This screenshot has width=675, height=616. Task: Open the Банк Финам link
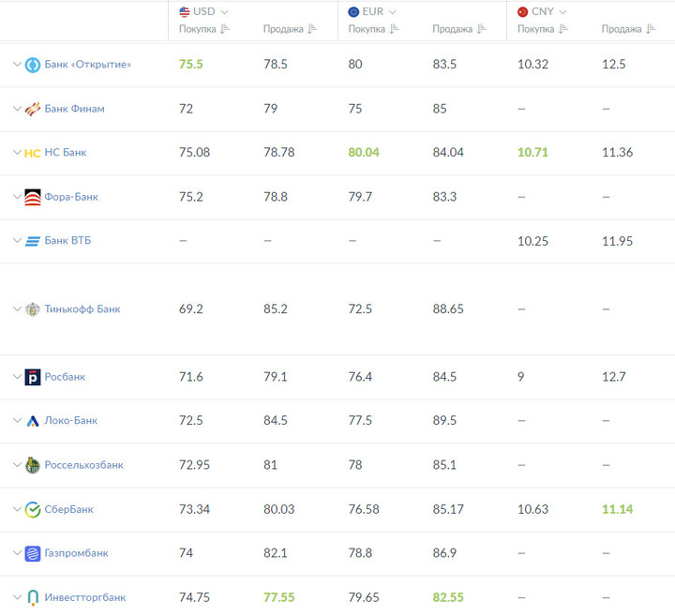[74, 109]
